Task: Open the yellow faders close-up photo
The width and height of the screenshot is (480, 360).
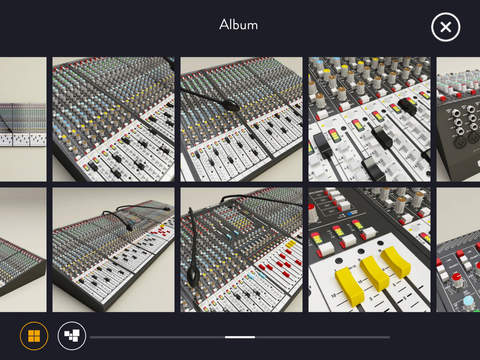Action: 369,250
